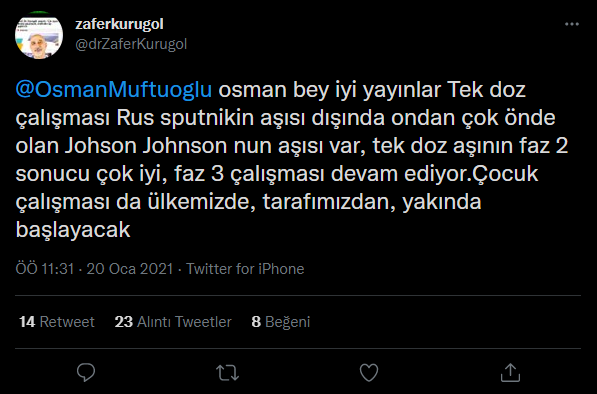
Task: Click the words Tek doz in first line
Action: [486, 90]
